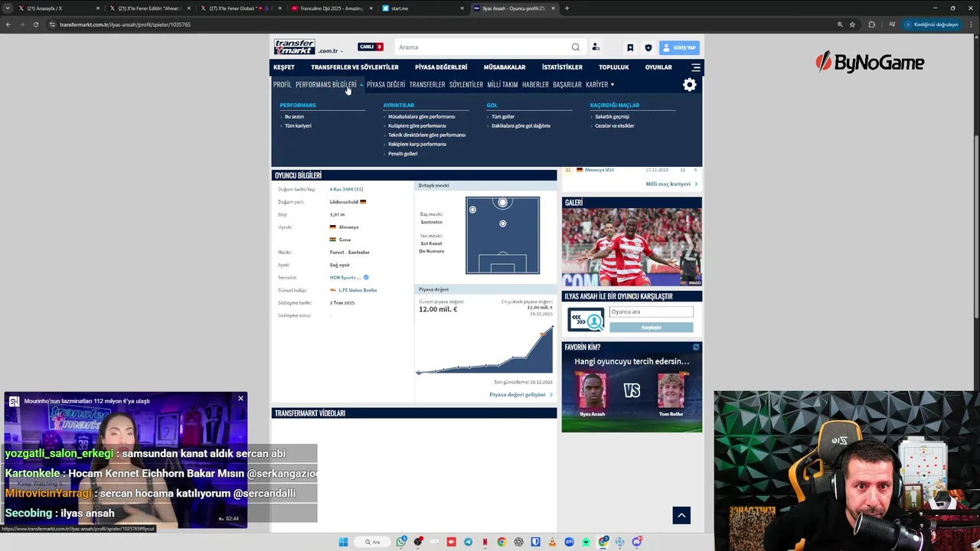Open the KEŞFET menu
Viewport: 980px width, 551px height.
(x=284, y=67)
